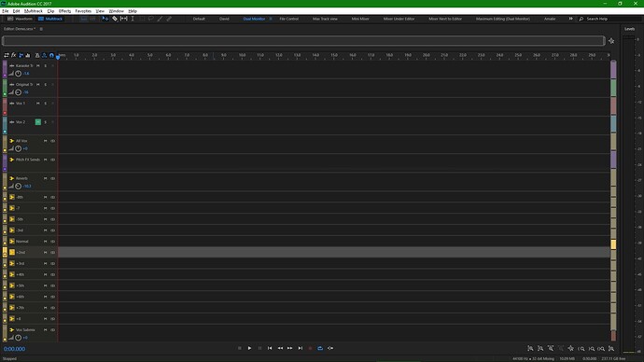Toggle solo-safe on Pitch FX Sends bus

click(x=52, y=160)
